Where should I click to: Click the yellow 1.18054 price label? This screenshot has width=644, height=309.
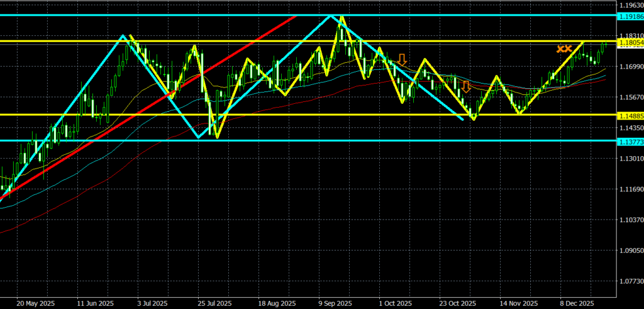point(629,42)
